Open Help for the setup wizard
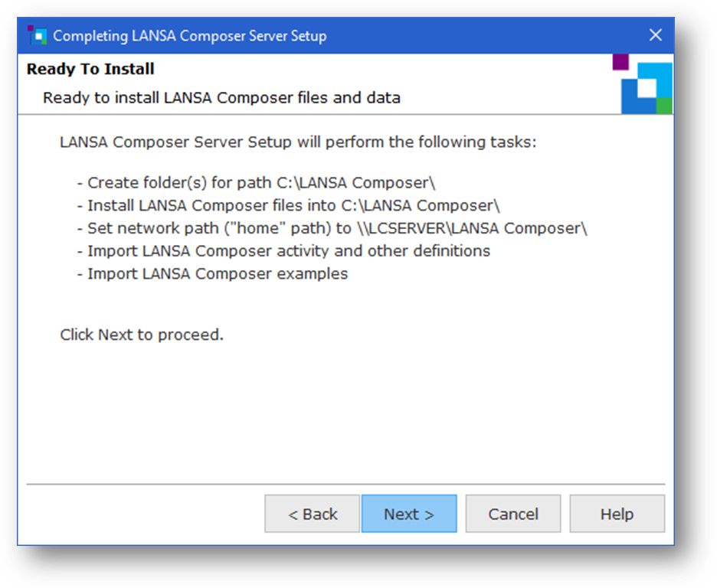The image size is (717, 588). (617, 514)
